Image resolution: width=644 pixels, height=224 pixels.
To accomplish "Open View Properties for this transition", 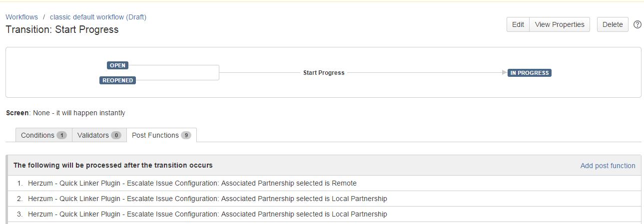I will coord(560,24).
